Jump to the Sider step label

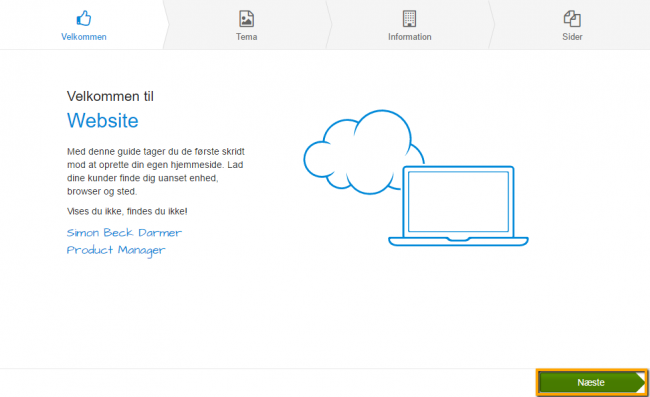572,37
